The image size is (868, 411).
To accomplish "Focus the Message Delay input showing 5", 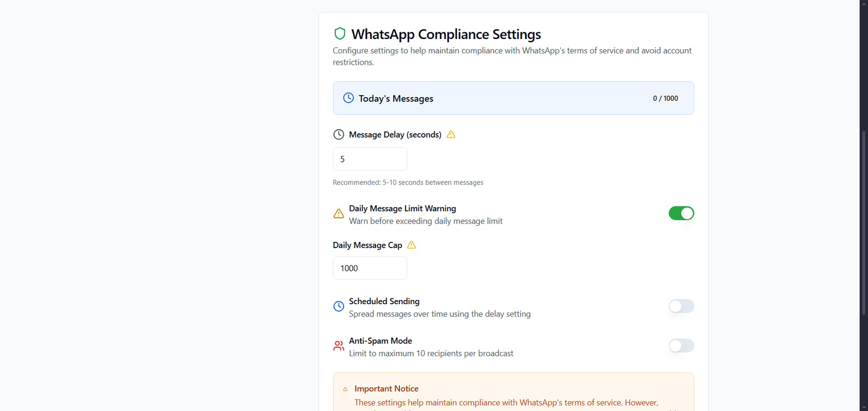I will pos(370,159).
